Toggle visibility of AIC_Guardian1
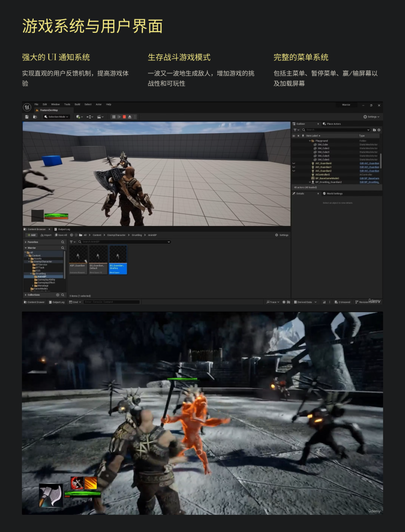This screenshot has width=405, height=532. click(x=294, y=167)
